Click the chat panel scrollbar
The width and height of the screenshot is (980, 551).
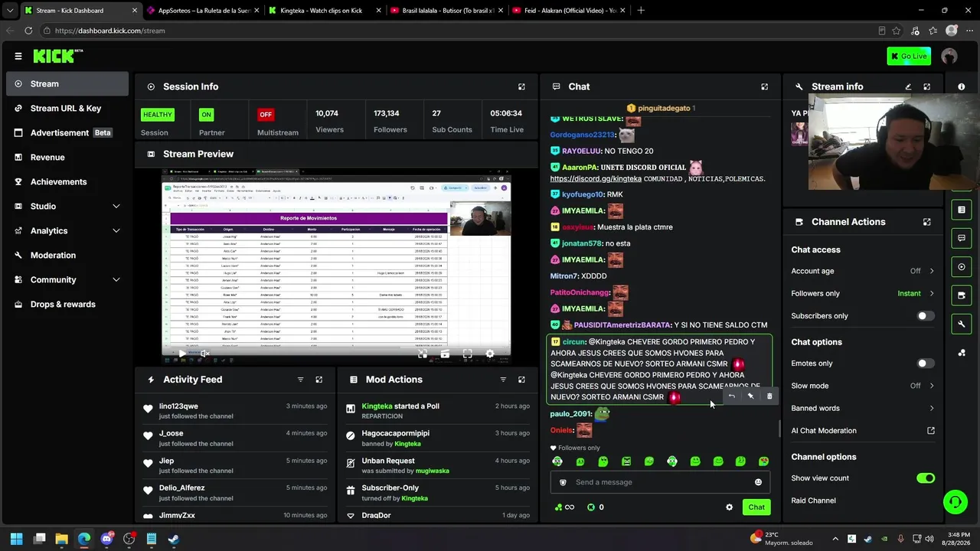pos(779,429)
